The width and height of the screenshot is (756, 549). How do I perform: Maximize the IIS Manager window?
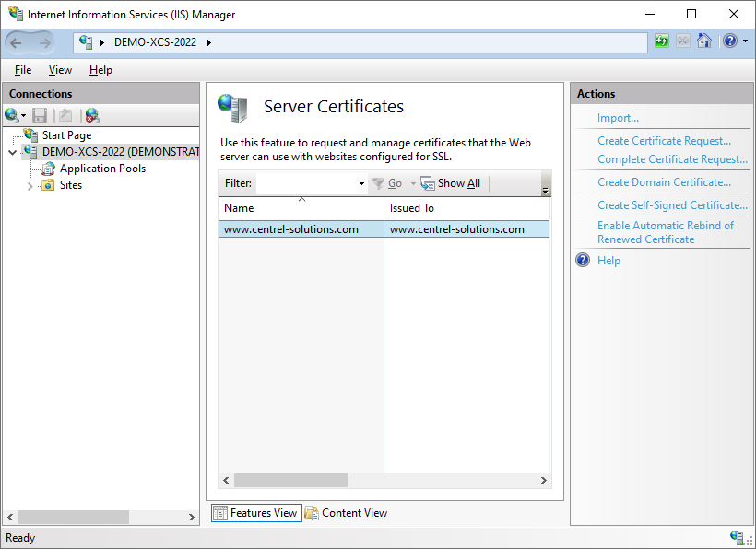[691, 14]
